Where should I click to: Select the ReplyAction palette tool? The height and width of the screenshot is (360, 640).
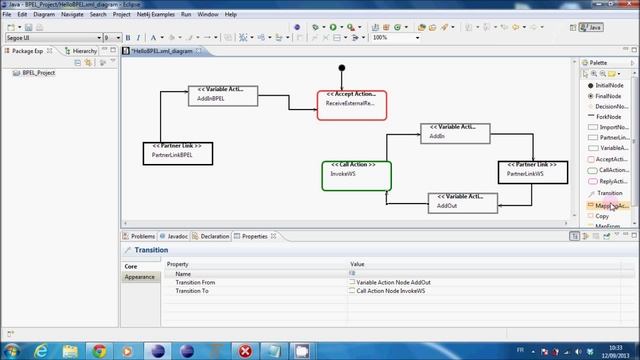click(608, 181)
